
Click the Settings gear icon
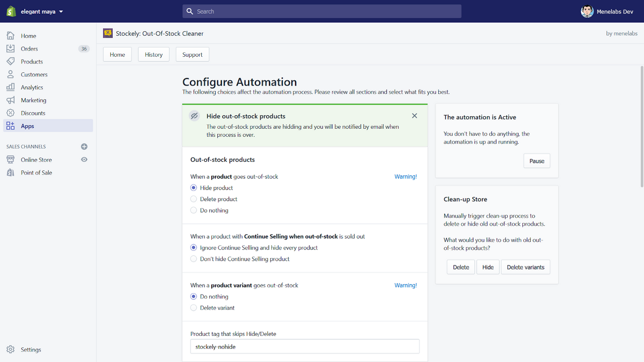[11, 349]
